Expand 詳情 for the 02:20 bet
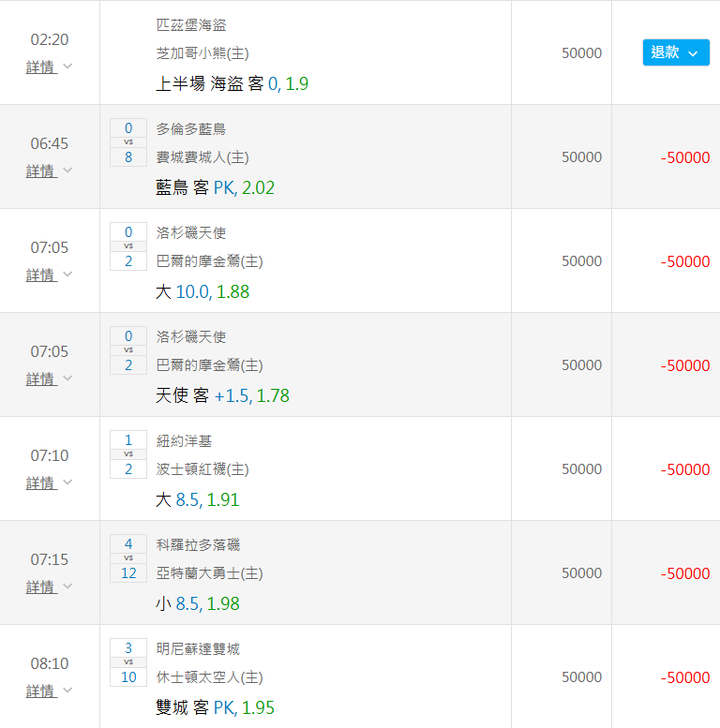Screen dimensions: 720x728 coord(49,67)
